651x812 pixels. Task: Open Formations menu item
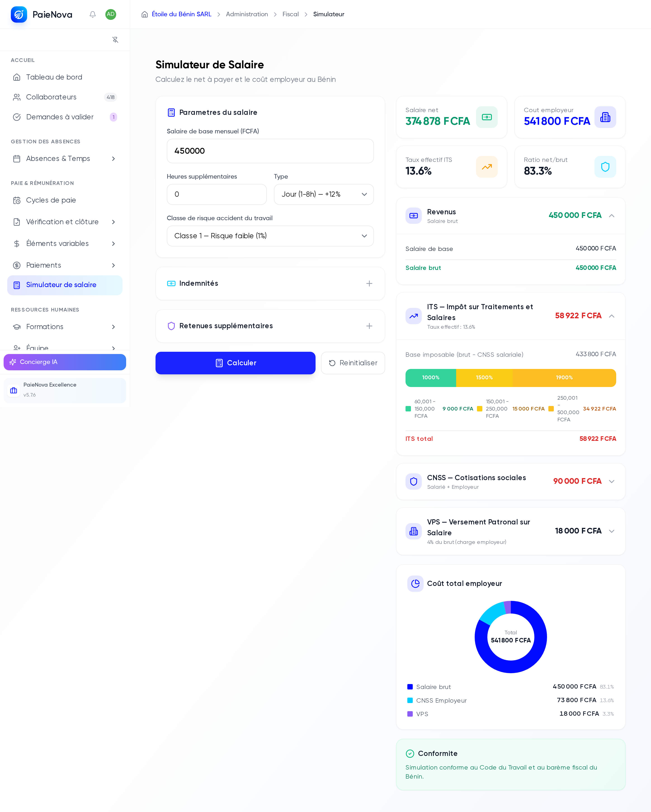point(65,327)
